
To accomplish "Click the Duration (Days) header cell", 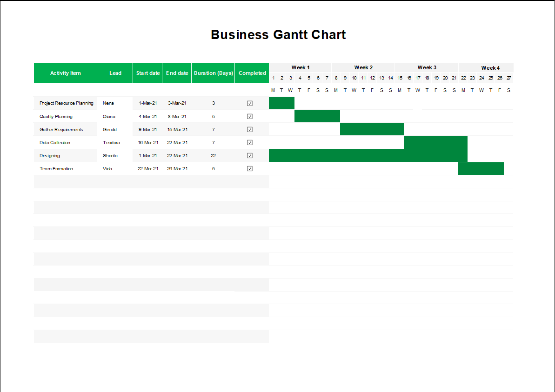I will tap(213, 73).
